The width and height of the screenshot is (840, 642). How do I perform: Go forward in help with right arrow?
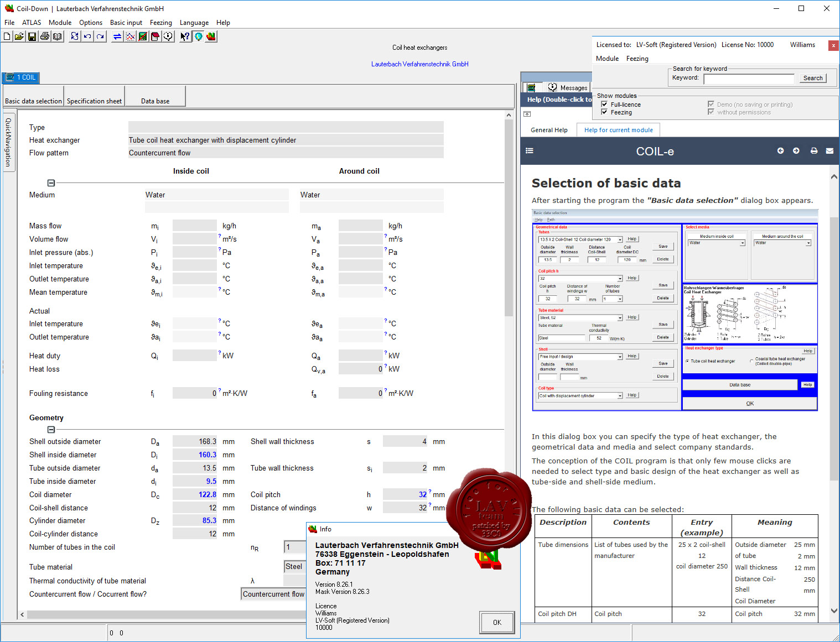796,150
